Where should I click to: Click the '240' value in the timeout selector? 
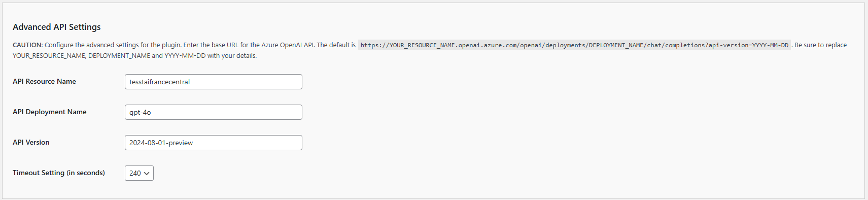pos(135,173)
